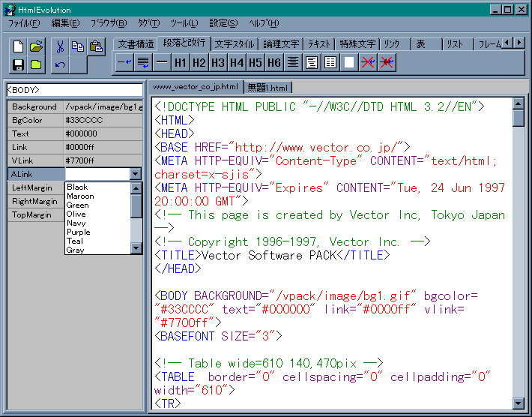Viewport: 532px width, 417px height.
Task: Switch to the 文書構造 tab
Action: click(x=136, y=44)
